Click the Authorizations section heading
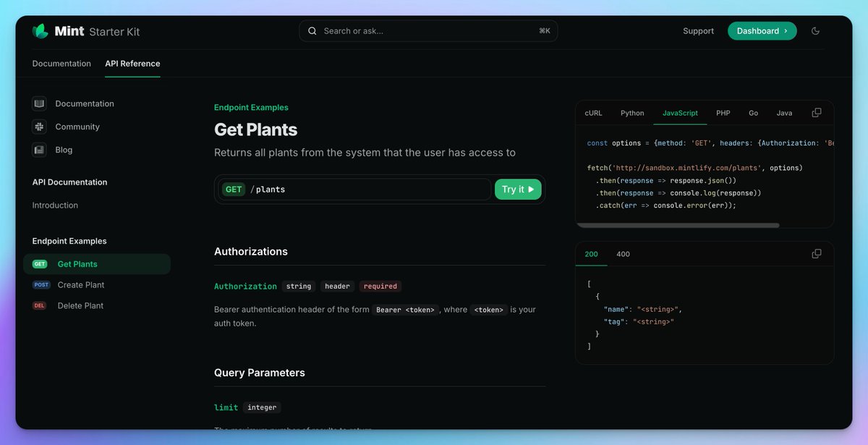Image resolution: width=868 pixels, height=445 pixels. (251, 252)
